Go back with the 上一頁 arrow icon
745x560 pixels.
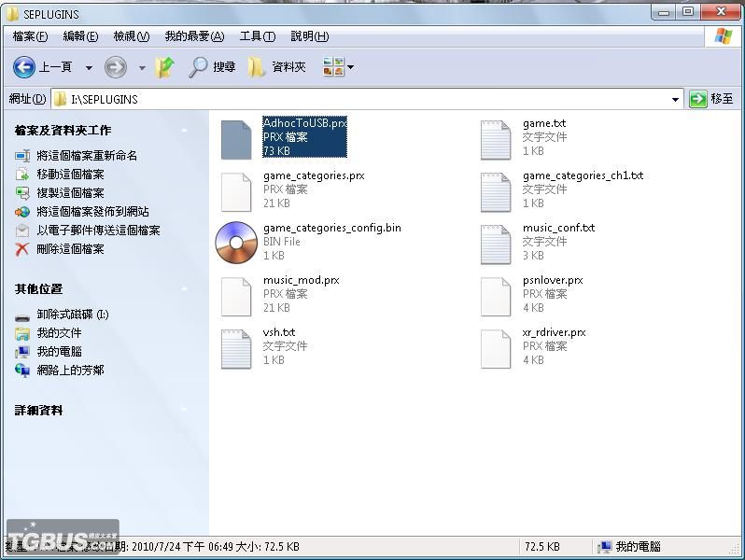tap(23, 67)
